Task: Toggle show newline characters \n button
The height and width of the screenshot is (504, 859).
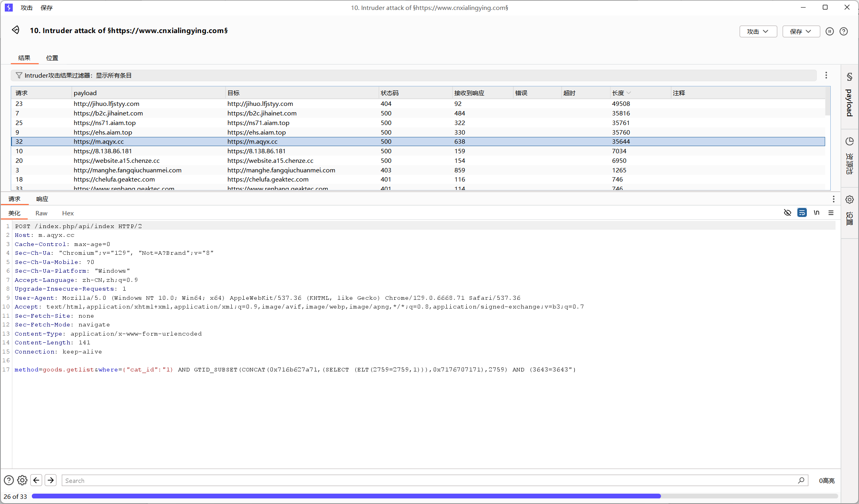Action: point(816,213)
